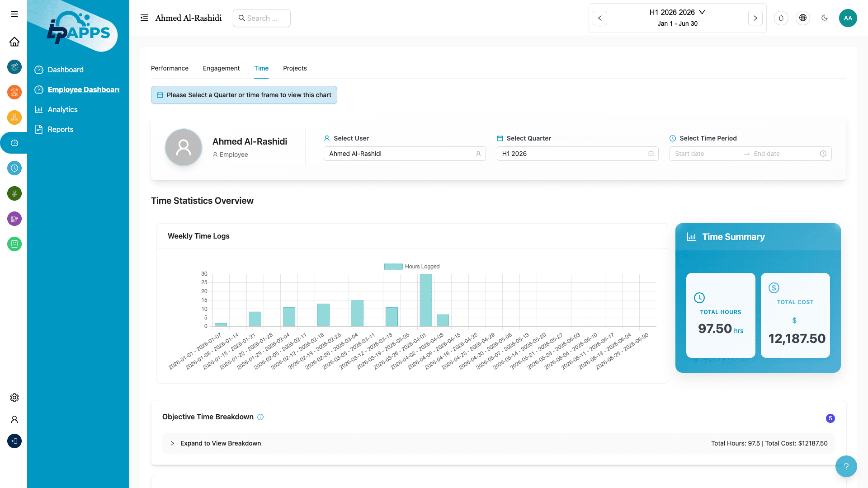This screenshot has height=488, width=868.
Task: Expand to View Breakdown under Objective Time
Action: tap(220, 443)
